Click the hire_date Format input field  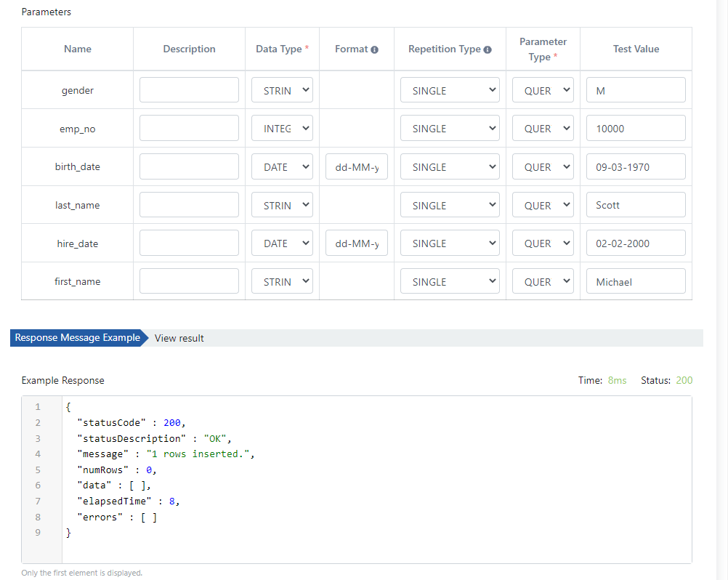tap(357, 243)
